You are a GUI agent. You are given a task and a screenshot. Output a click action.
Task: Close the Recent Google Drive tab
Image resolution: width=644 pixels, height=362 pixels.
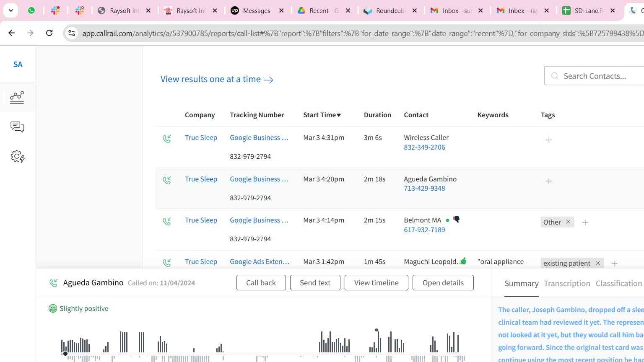348,10
